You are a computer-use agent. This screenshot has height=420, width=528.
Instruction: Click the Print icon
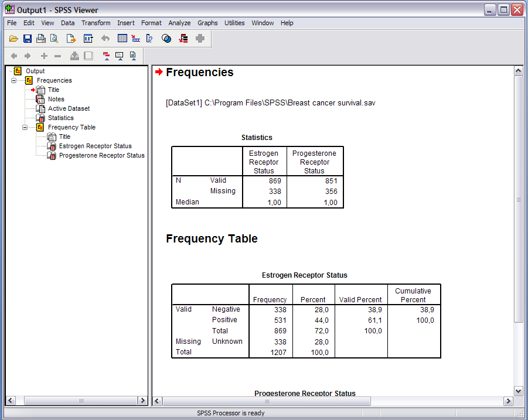click(x=41, y=39)
